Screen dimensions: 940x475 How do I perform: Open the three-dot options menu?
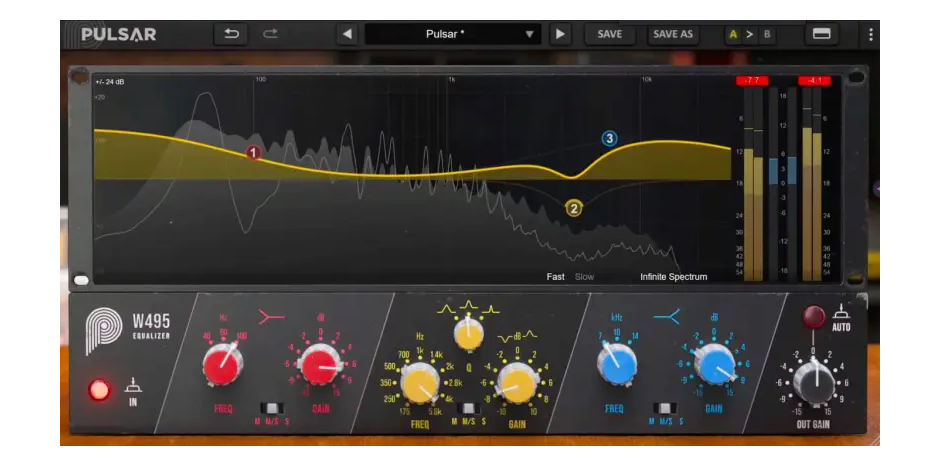pos(870,35)
